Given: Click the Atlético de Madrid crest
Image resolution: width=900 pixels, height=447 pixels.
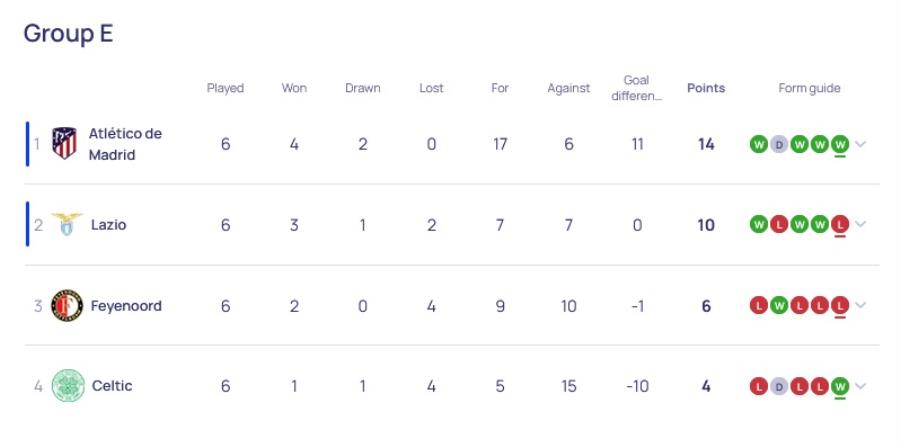Looking at the screenshot, I should click(x=64, y=143).
